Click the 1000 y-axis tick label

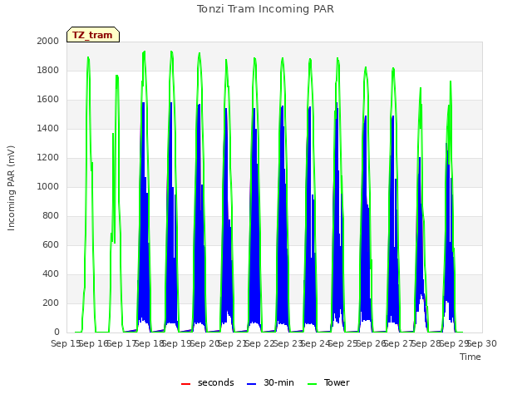(x=48, y=186)
